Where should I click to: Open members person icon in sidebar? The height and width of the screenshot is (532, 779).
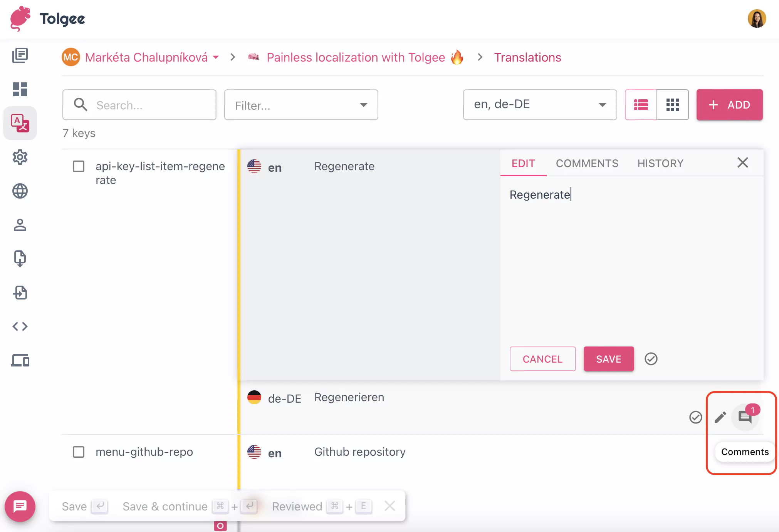20,225
